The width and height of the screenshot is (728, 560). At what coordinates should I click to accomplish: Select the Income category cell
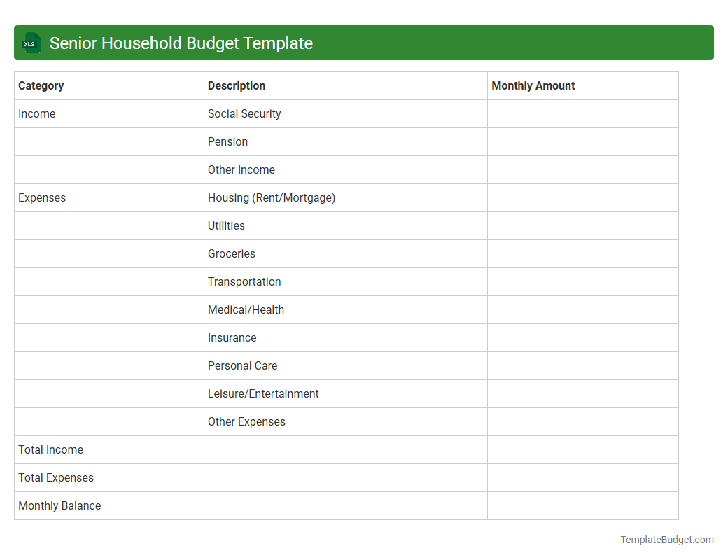point(36,113)
